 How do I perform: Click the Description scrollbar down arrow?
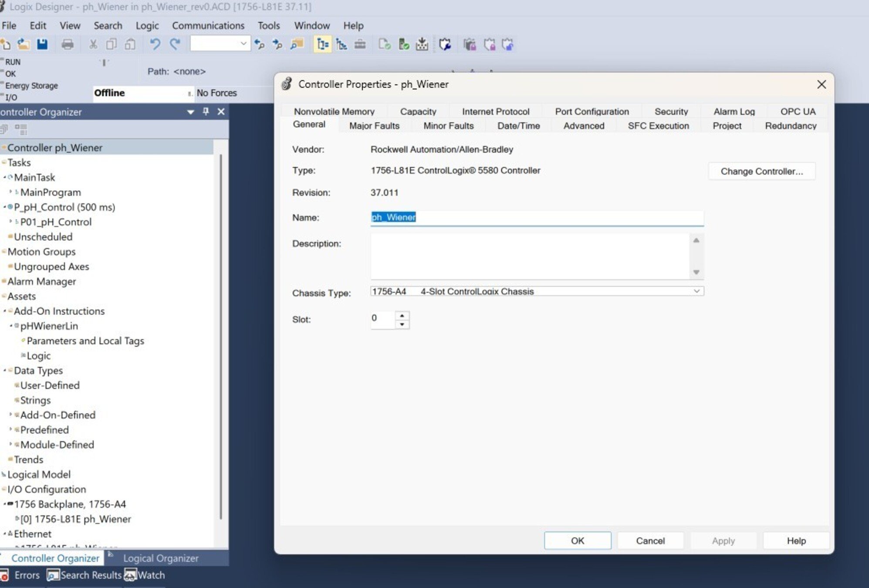coord(696,272)
